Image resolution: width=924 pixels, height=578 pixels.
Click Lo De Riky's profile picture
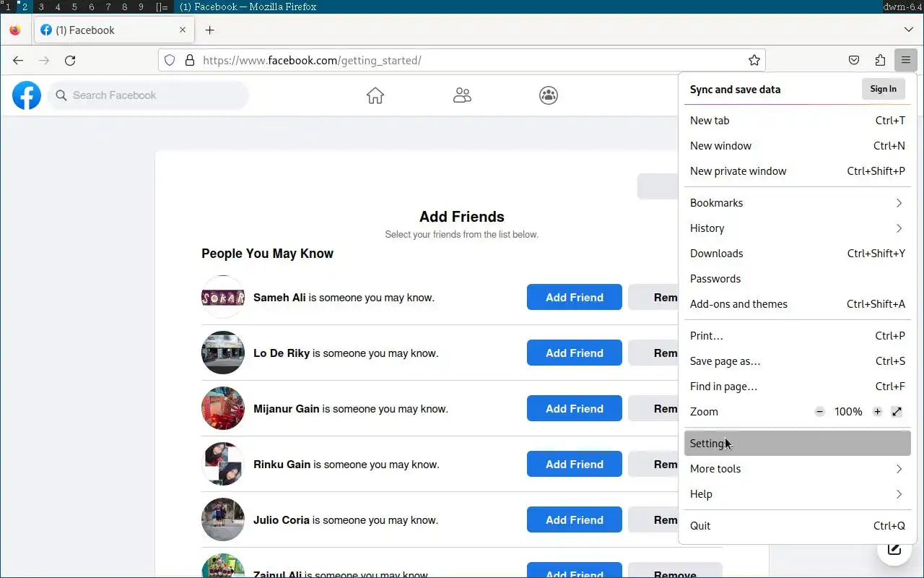(223, 353)
